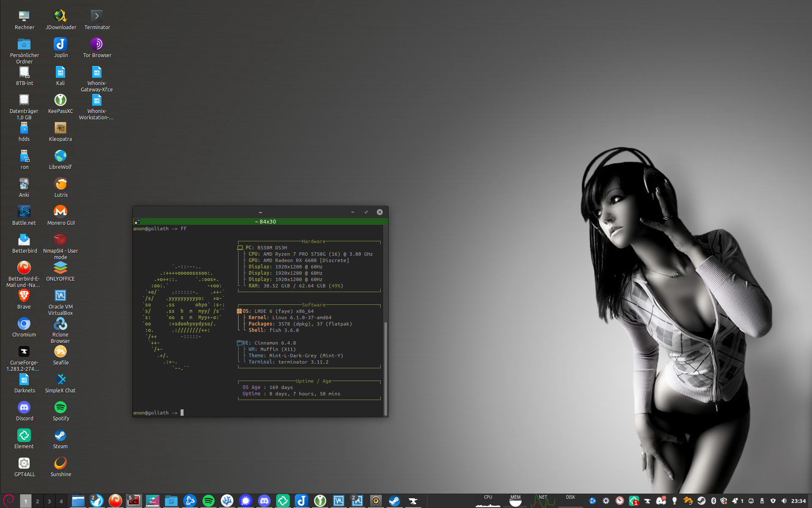This screenshot has height=508, width=812.
Task: Switch to workspace 2 in the panel
Action: tap(37, 501)
